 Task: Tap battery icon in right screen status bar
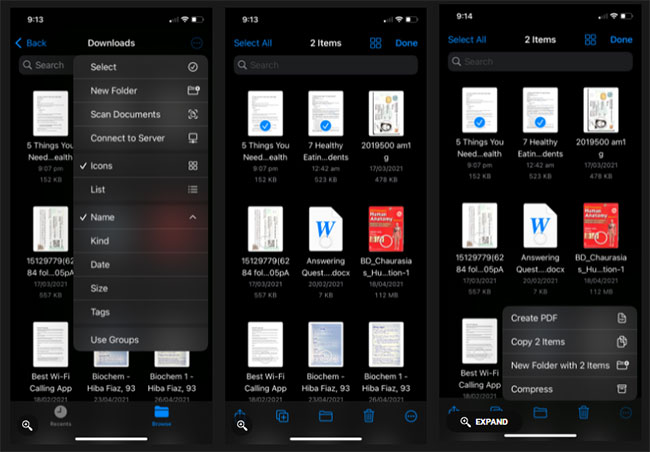626,16
